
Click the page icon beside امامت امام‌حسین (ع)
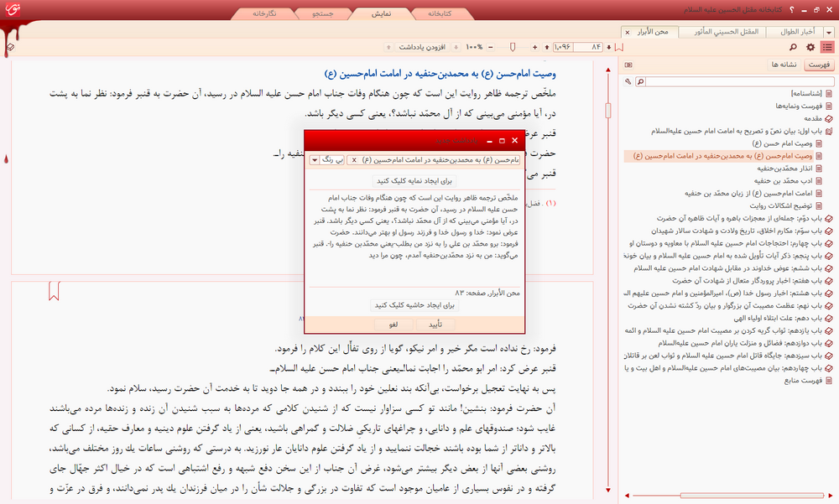pos(819,194)
